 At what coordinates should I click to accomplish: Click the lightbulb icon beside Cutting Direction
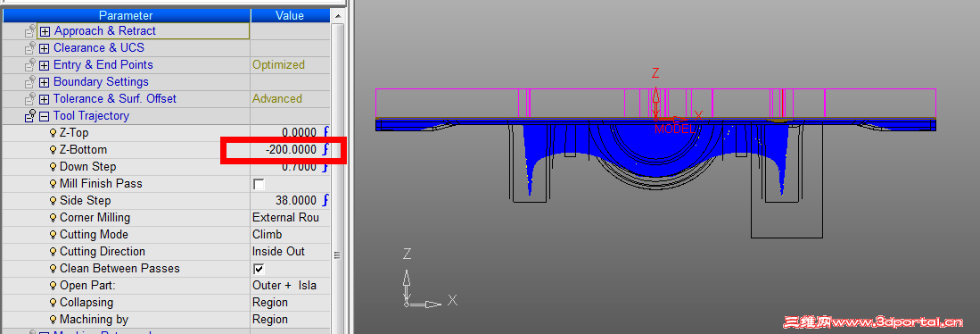pos(54,252)
